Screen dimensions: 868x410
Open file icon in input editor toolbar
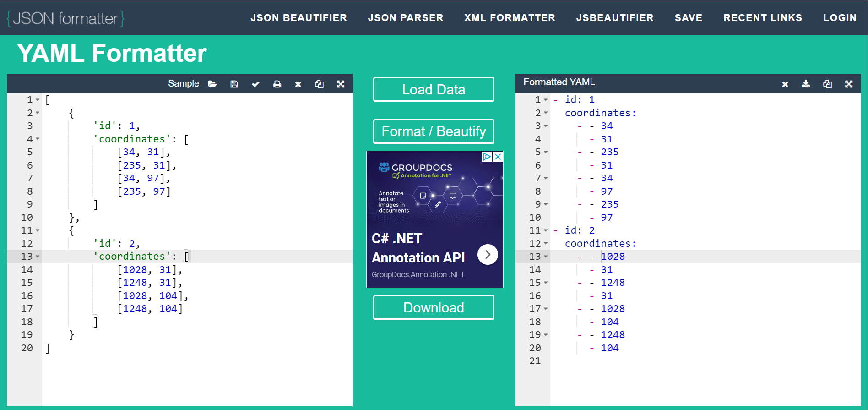(x=212, y=84)
